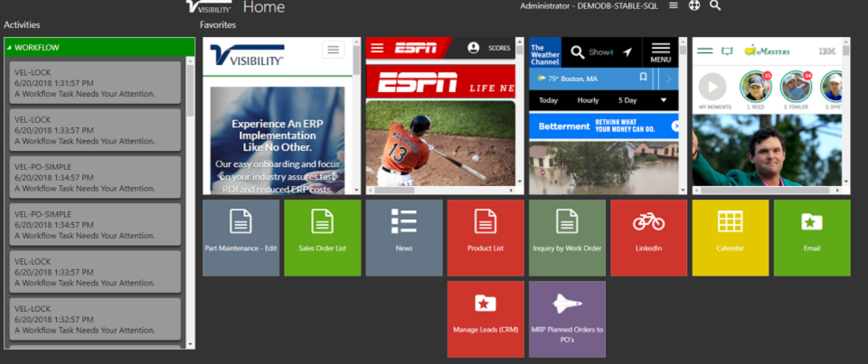Click the chevron next to Boston weather bar

tap(668, 79)
